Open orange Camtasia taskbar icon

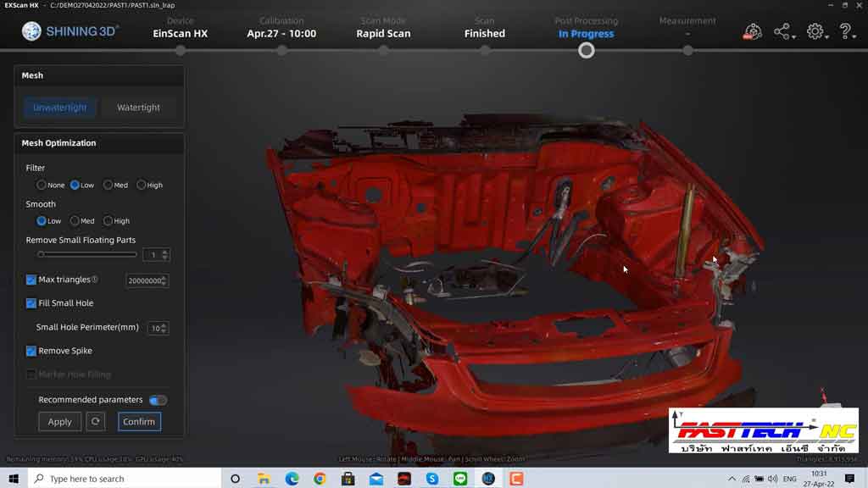click(516, 479)
